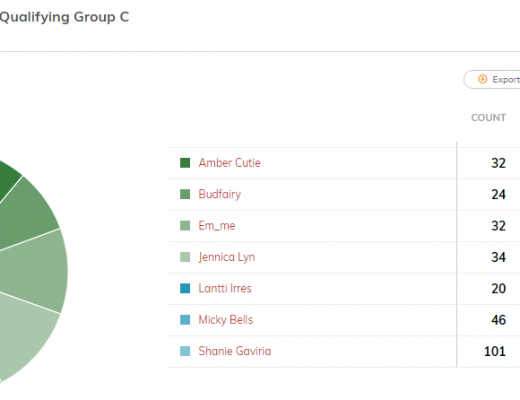Click the COUNT column header
This screenshot has height=400, width=520.
pyautogui.click(x=488, y=118)
